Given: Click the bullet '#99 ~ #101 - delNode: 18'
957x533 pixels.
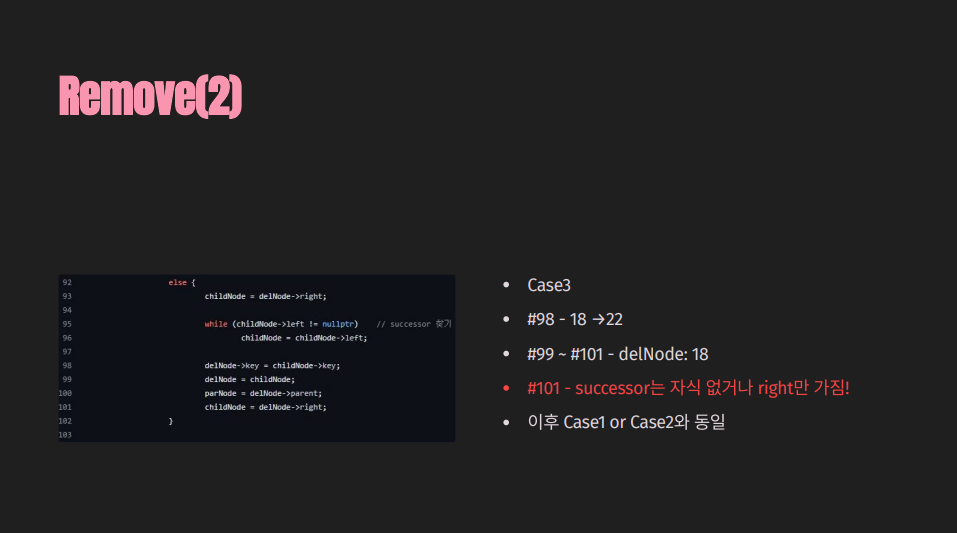Looking at the screenshot, I should click(x=618, y=354).
